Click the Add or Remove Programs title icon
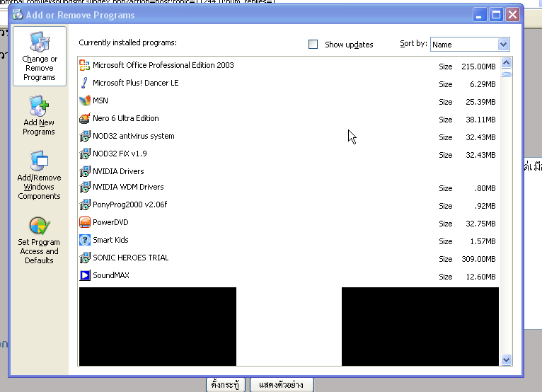 tap(18, 15)
